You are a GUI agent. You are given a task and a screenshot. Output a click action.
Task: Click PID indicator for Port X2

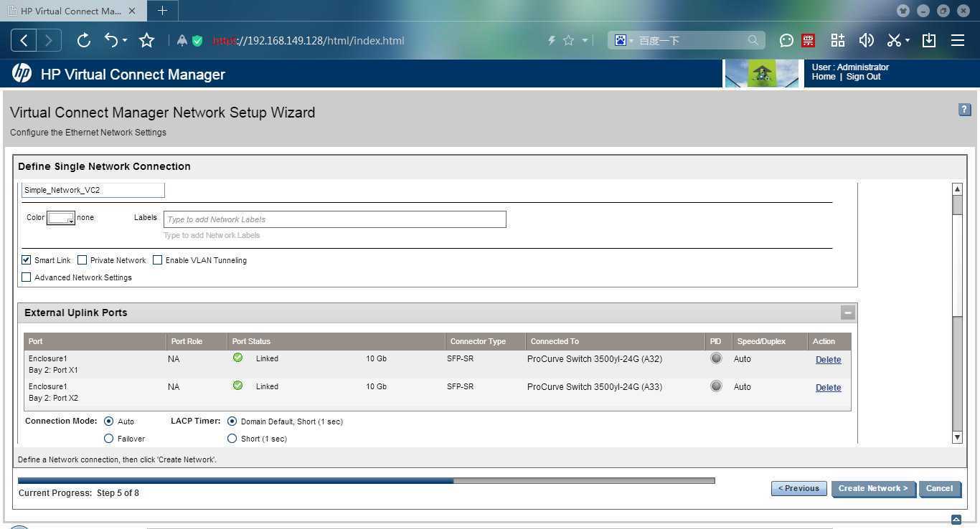point(716,386)
